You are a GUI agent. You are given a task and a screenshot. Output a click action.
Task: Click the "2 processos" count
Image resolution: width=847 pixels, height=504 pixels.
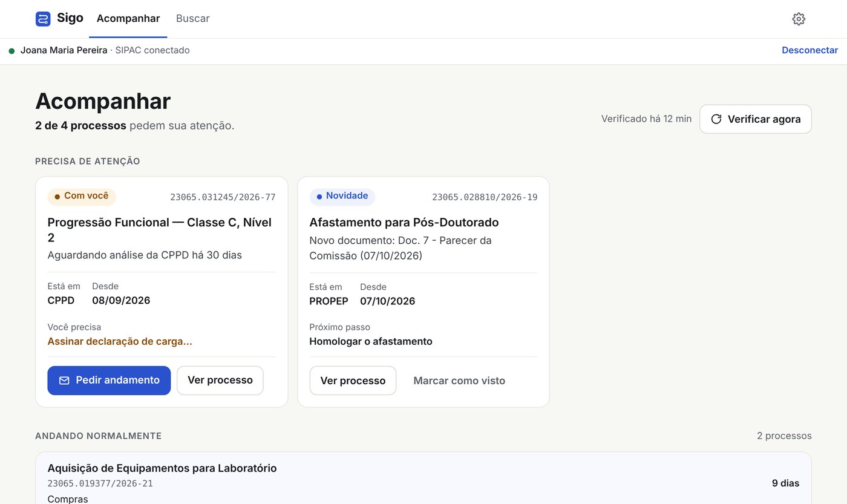[784, 436]
